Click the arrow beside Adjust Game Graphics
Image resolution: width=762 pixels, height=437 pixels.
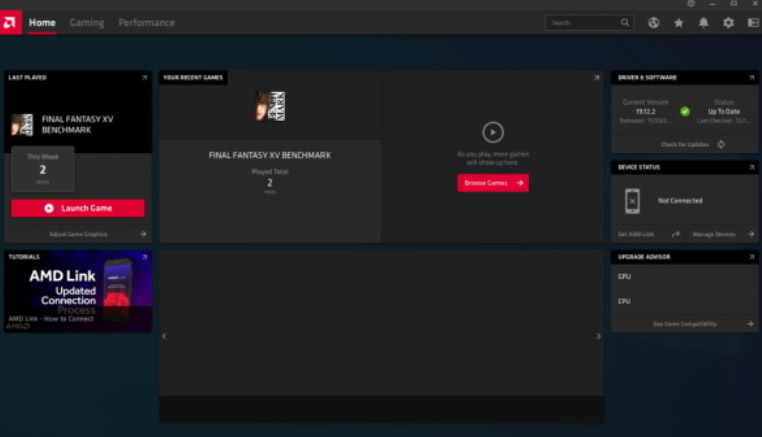(143, 234)
